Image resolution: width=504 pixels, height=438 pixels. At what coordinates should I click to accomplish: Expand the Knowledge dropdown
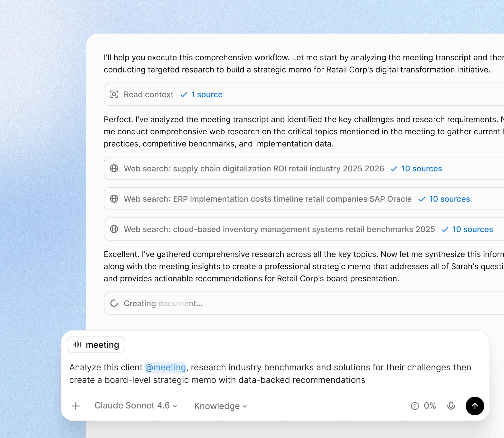(x=220, y=406)
